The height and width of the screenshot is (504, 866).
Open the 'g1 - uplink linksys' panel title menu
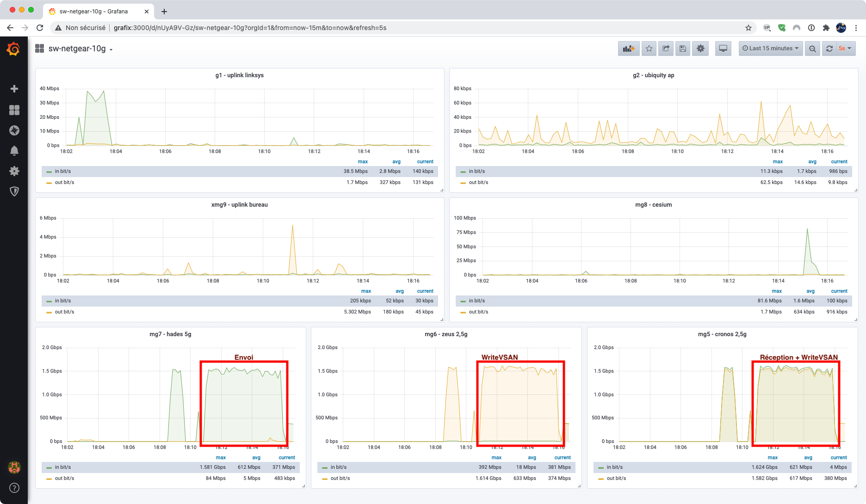[x=239, y=75]
